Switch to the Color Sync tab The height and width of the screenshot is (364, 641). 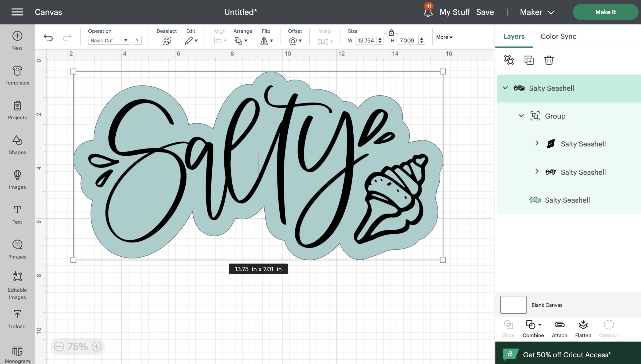coord(558,36)
